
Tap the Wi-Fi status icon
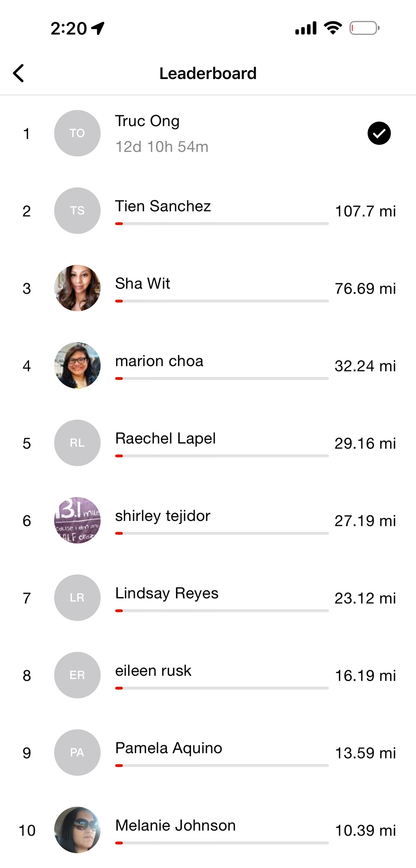[x=333, y=28]
